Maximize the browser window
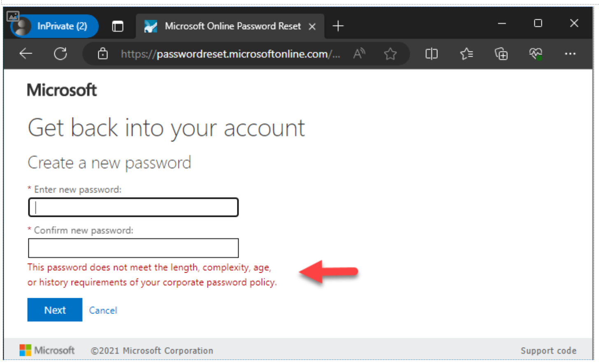Screen dimensions: 599x364 click(x=538, y=23)
